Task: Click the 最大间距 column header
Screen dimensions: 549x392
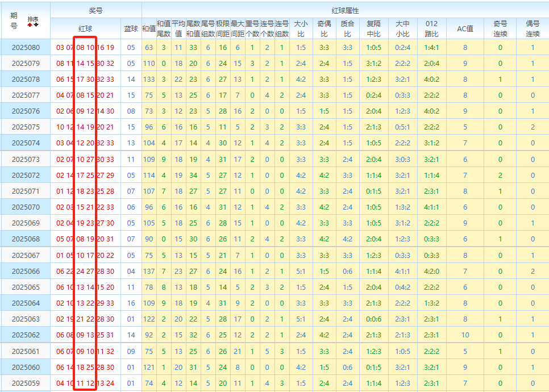Action: (238, 29)
